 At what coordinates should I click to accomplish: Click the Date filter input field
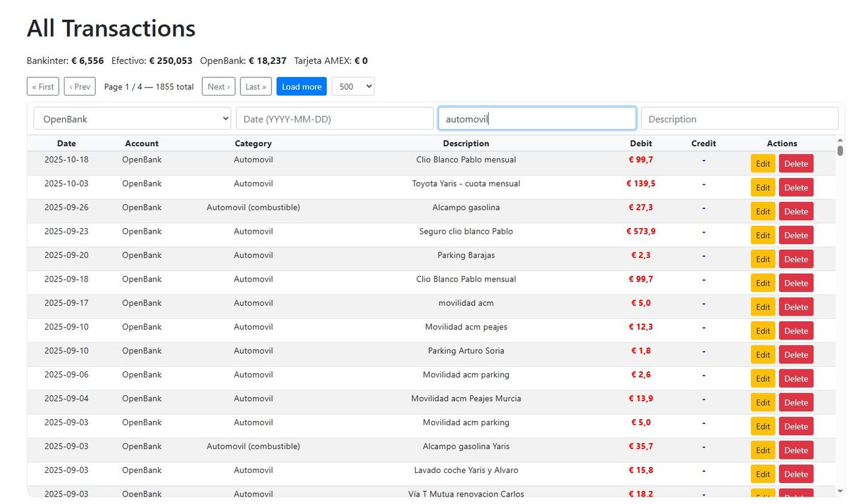pos(334,118)
